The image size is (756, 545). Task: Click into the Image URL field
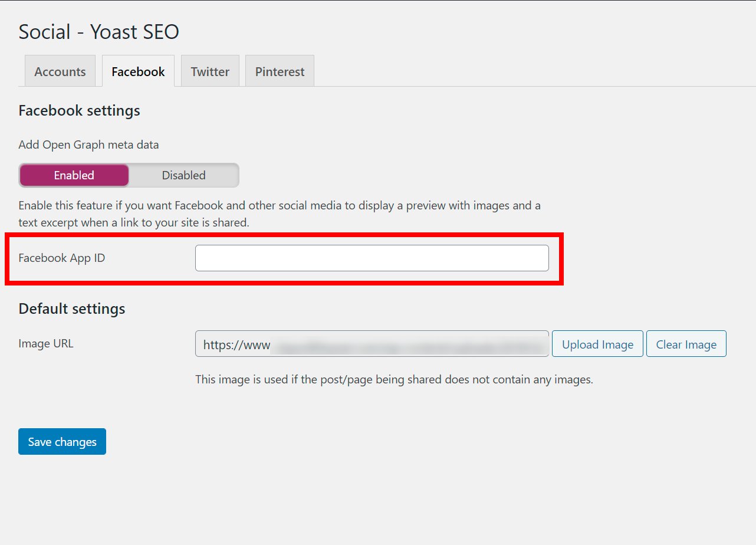click(x=372, y=344)
